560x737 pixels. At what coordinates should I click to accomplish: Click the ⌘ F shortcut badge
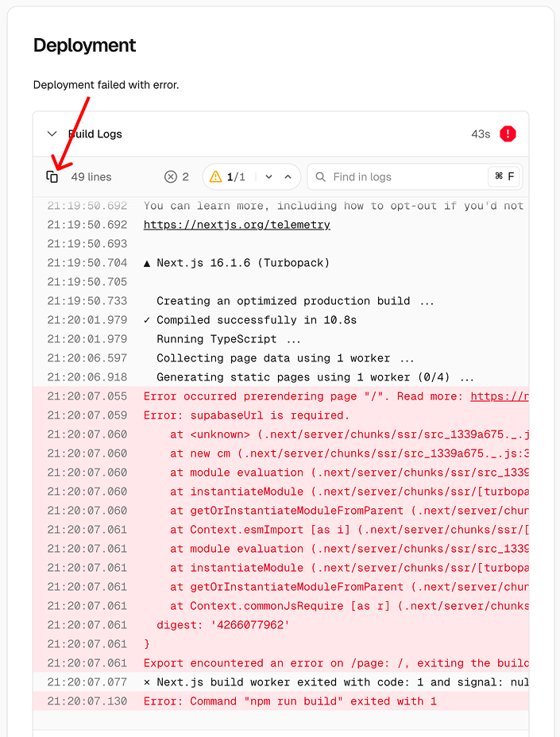(x=504, y=177)
